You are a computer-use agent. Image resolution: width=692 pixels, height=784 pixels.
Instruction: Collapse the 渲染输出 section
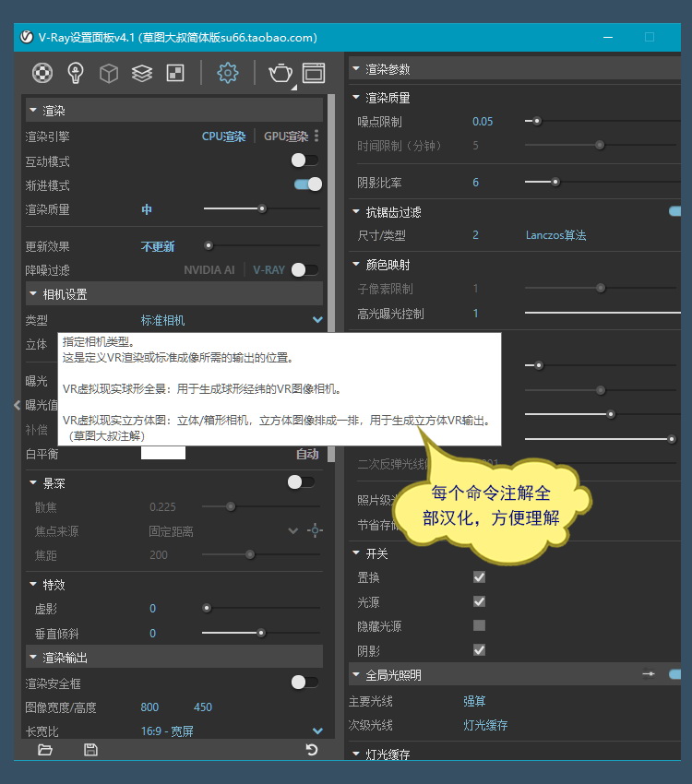pyautogui.click(x=33, y=657)
